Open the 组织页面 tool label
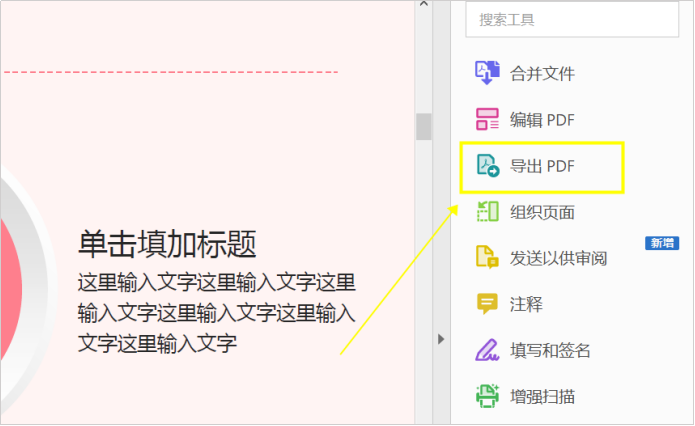695x426 pixels. pyautogui.click(x=542, y=212)
